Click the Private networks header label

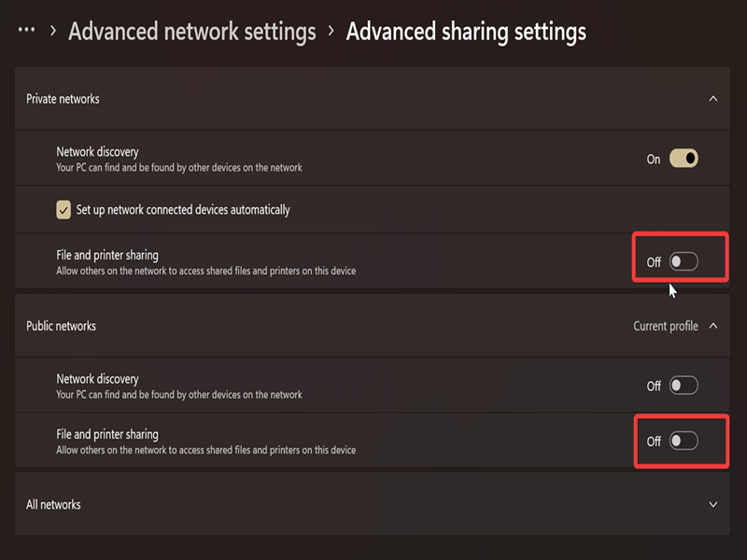63,99
